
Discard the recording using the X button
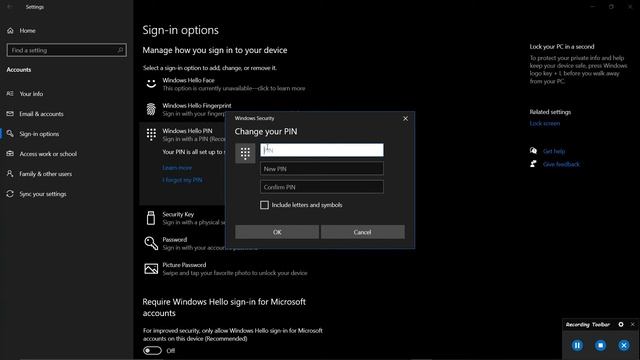[624, 345]
